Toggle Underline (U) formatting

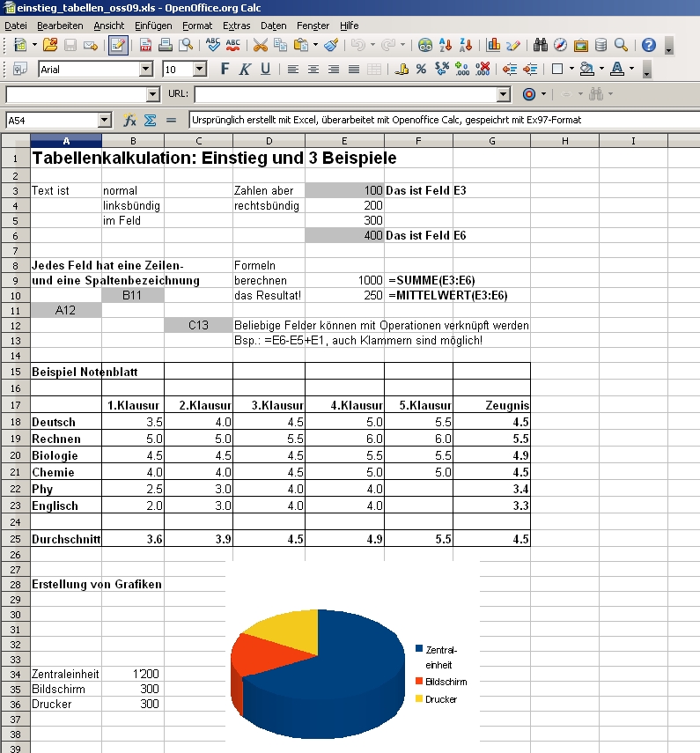pyautogui.click(x=265, y=70)
